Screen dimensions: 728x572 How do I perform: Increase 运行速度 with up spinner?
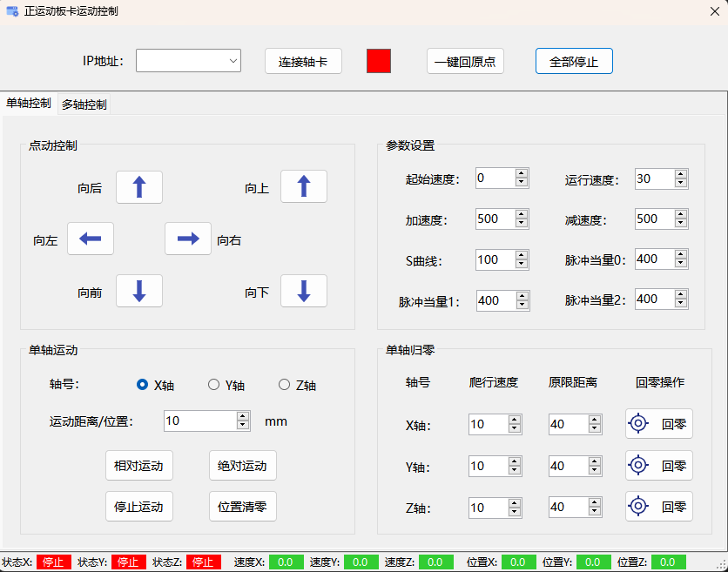pos(681,175)
